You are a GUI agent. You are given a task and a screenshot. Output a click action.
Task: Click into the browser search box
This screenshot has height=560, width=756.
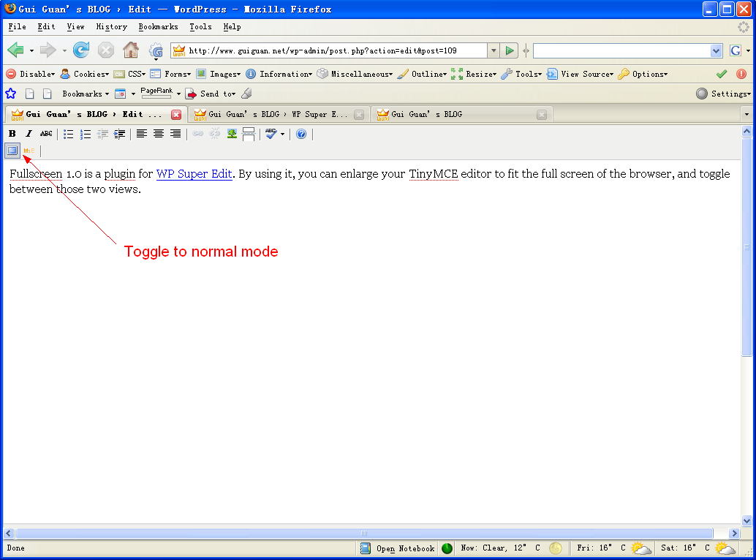click(622, 50)
